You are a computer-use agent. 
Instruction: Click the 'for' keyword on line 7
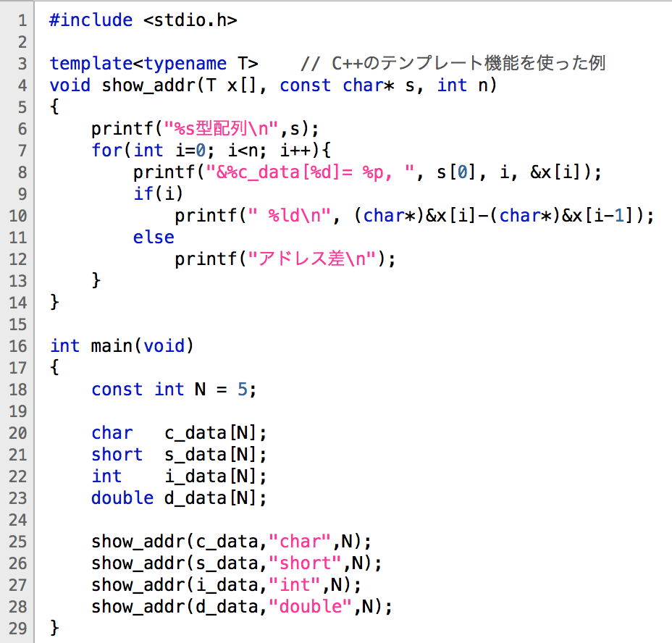[106, 151]
